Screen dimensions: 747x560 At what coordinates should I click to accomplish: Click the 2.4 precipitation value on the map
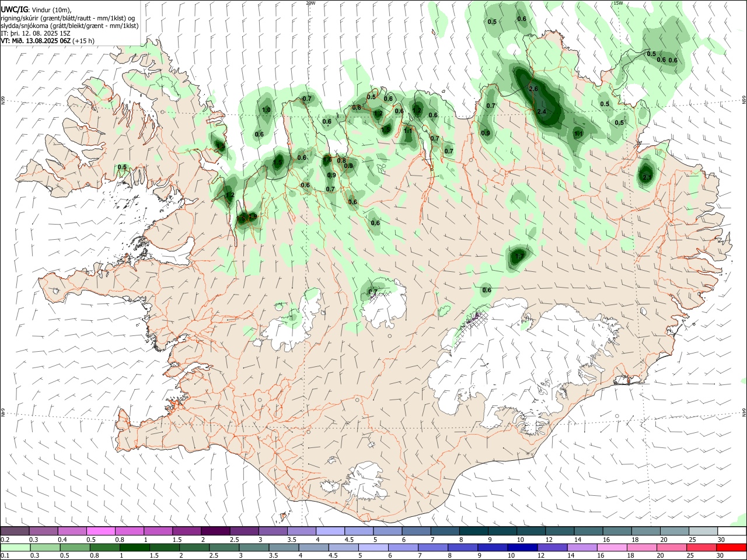click(x=542, y=111)
